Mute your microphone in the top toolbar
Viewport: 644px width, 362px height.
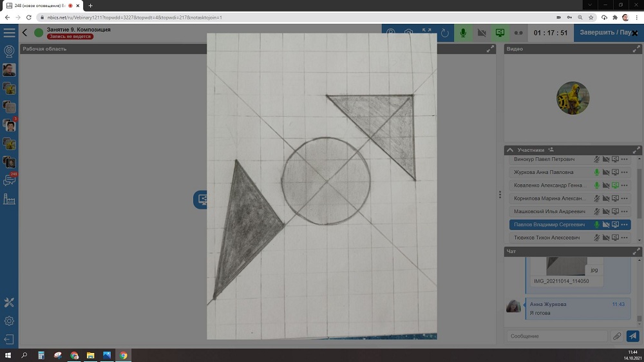[x=462, y=33]
